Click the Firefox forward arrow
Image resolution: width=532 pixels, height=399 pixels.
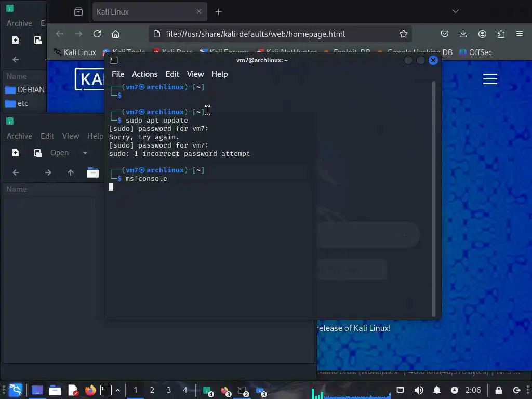pos(78,34)
